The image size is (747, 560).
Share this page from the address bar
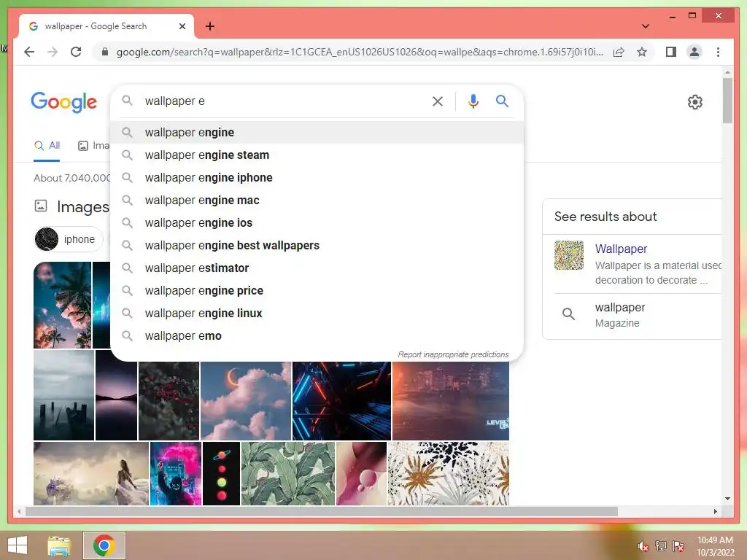(619, 52)
